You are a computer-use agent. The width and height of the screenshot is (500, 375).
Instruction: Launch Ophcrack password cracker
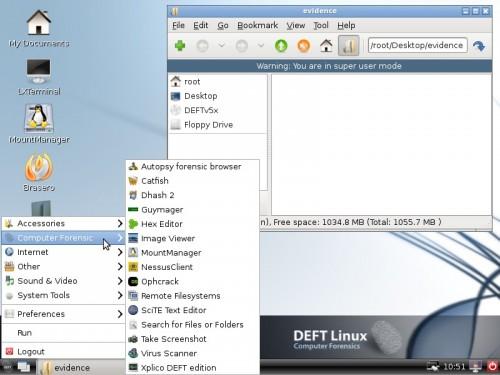coord(193,281)
